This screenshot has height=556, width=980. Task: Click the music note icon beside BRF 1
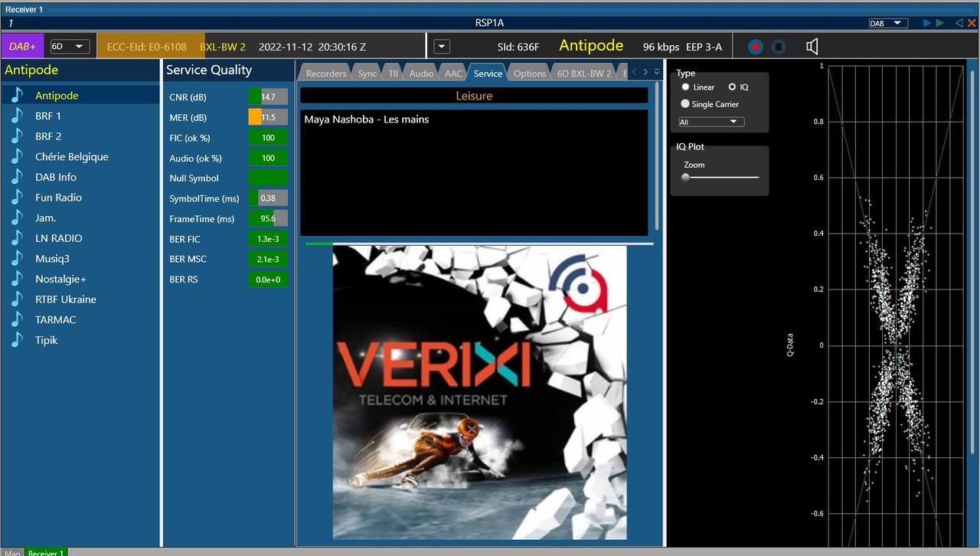coord(17,116)
